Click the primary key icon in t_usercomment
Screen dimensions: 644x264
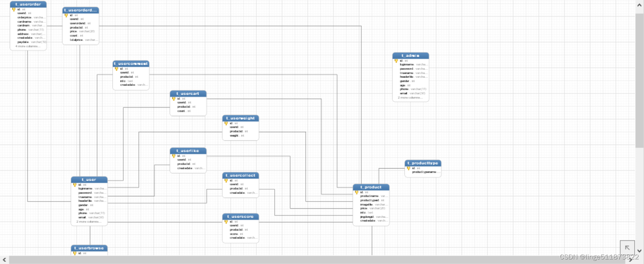click(x=116, y=69)
